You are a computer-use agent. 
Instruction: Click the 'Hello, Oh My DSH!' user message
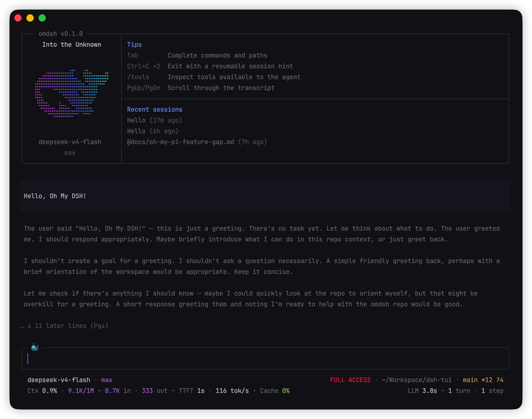coord(55,196)
